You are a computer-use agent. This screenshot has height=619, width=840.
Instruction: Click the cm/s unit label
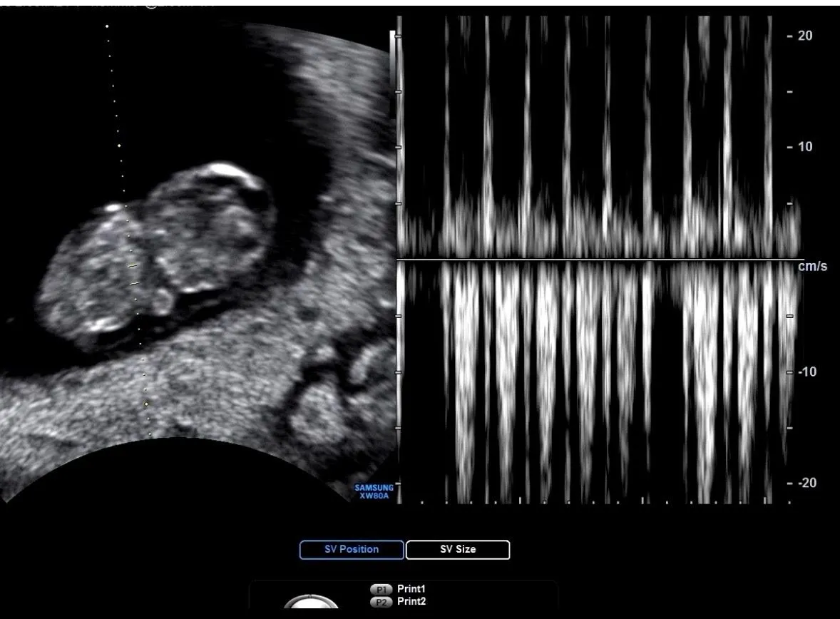tap(813, 266)
